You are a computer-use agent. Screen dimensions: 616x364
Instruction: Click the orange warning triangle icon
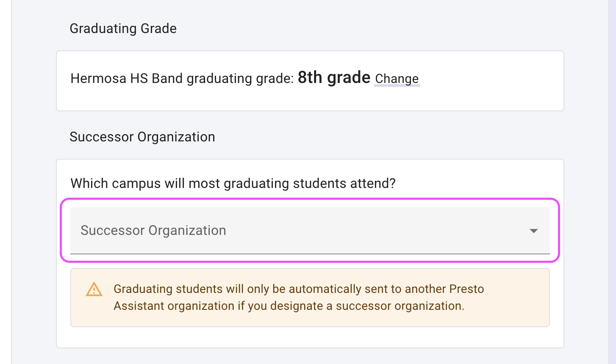[x=94, y=289]
